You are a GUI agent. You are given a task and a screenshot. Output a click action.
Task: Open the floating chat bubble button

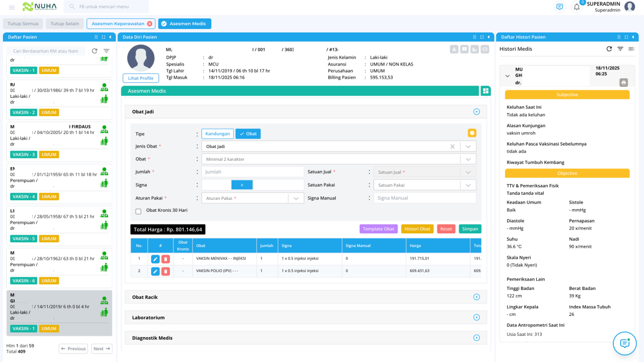624,343
